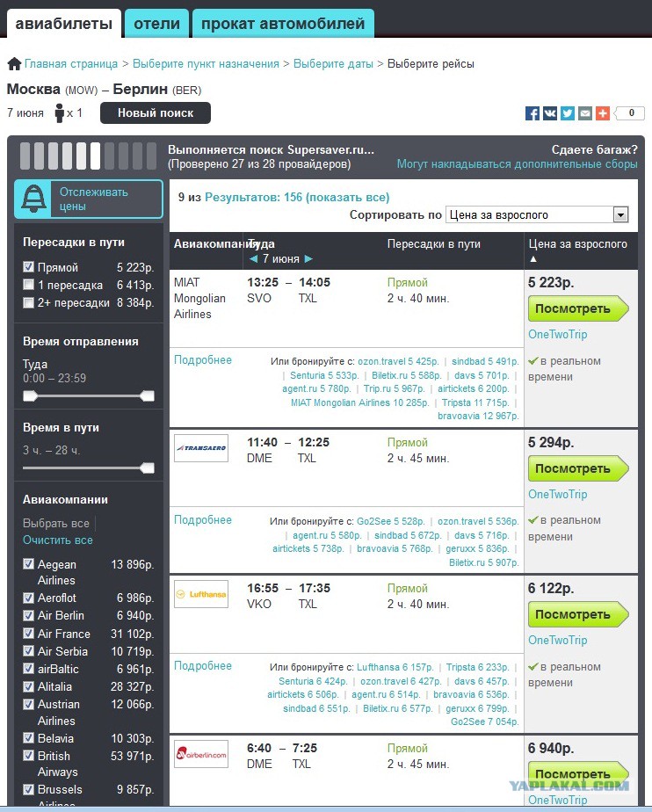Screen dimensions: 652x812
Task: Go to next date arrow after 7 июня
Action: [308, 258]
